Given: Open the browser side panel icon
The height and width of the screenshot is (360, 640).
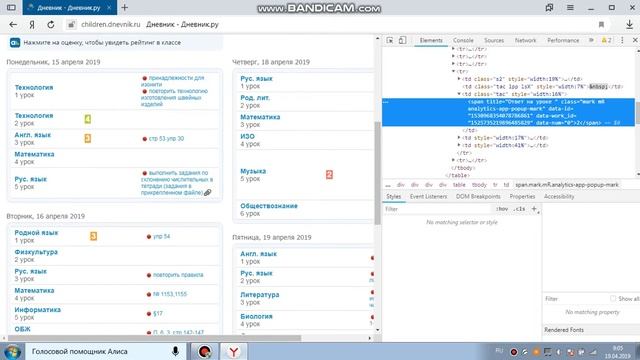Looking at the screenshot, I should [x=11, y=7].
